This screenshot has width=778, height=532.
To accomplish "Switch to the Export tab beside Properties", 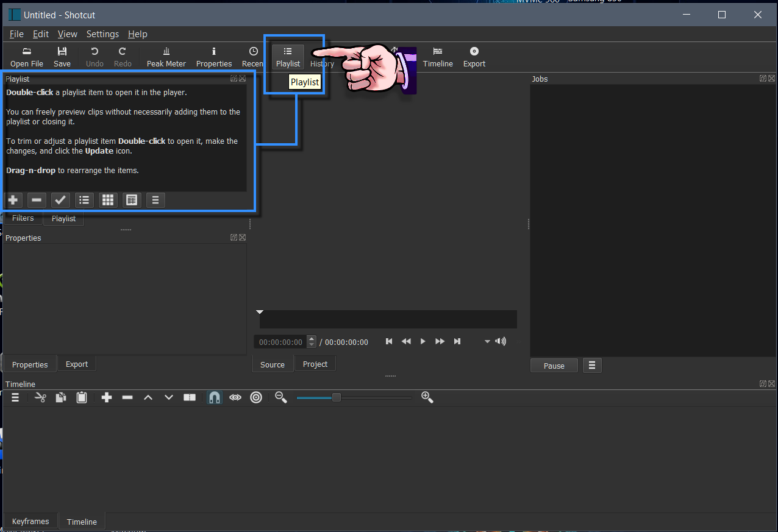I will (77, 364).
